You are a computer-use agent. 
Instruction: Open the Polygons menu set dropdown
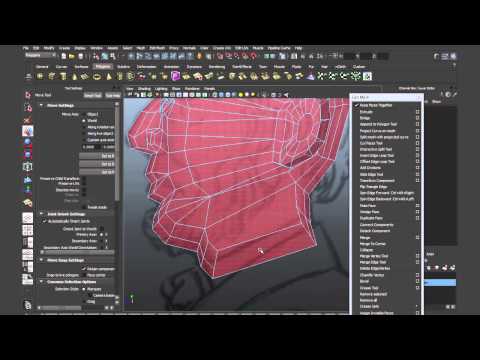41,56
